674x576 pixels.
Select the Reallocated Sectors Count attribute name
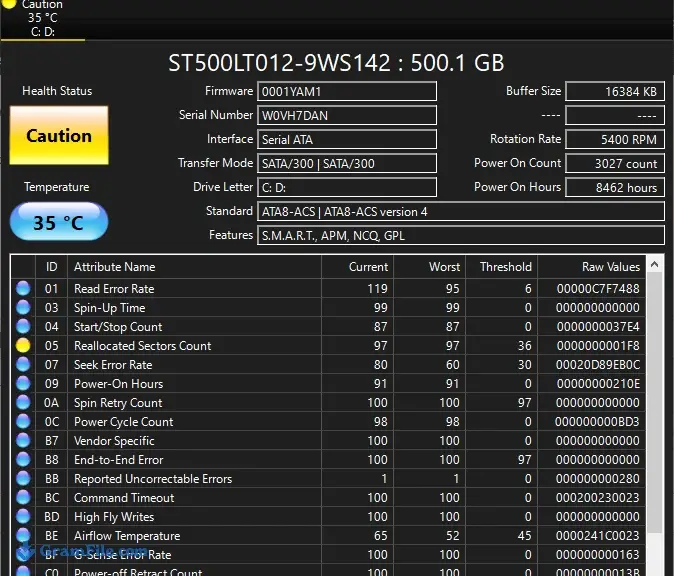click(x=142, y=346)
